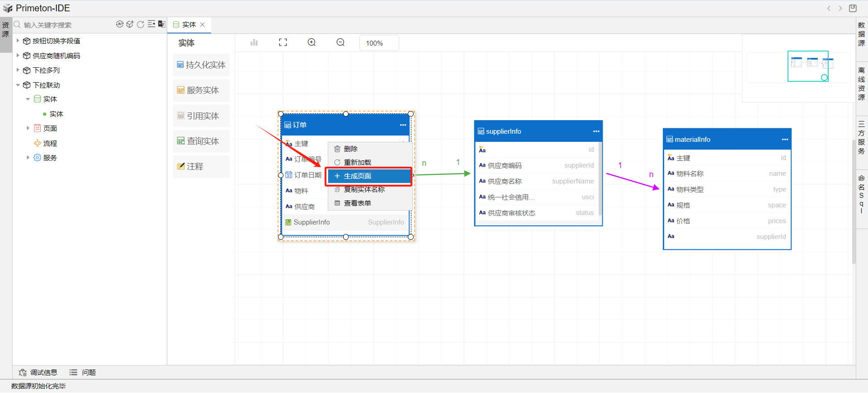
Task: Select the 持久化实体 palette item
Action: pos(201,65)
